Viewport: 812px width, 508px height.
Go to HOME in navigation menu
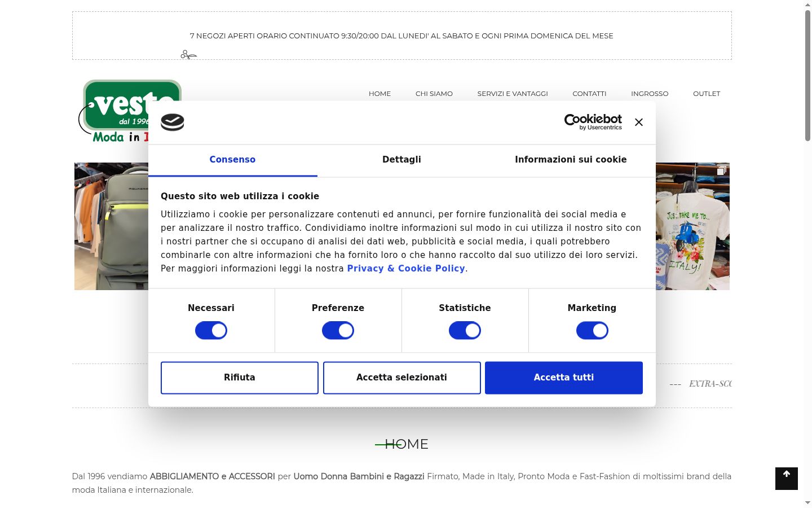pos(379,94)
